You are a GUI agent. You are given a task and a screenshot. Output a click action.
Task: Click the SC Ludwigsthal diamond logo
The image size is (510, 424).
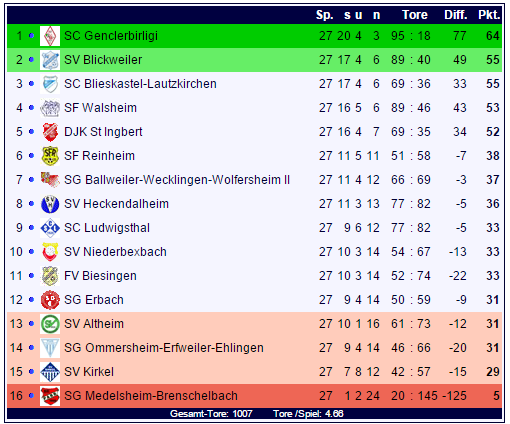click(50, 228)
